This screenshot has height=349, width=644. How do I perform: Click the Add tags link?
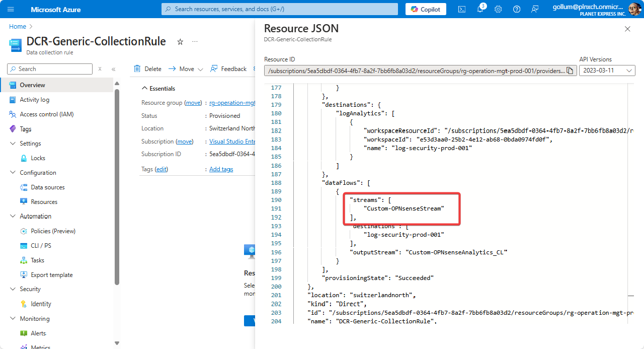[x=221, y=169]
